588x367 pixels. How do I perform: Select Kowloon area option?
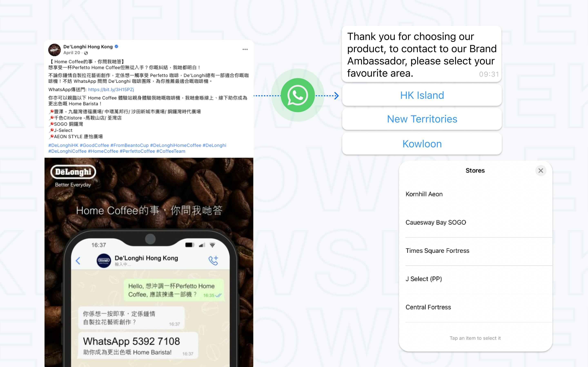[x=422, y=143]
